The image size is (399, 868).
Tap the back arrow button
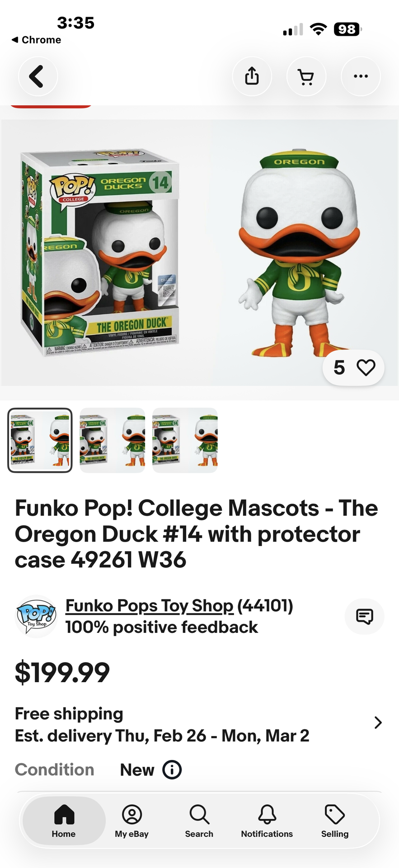point(38,76)
